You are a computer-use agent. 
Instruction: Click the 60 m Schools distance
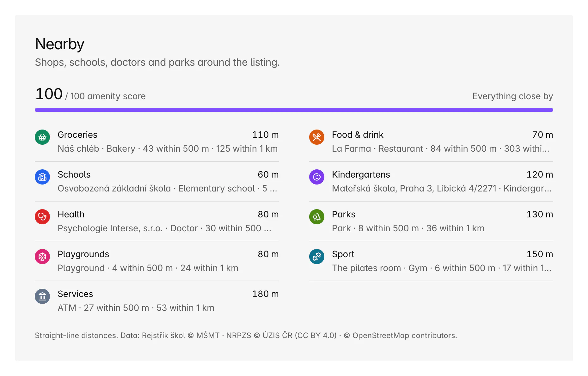pyautogui.click(x=268, y=175)
